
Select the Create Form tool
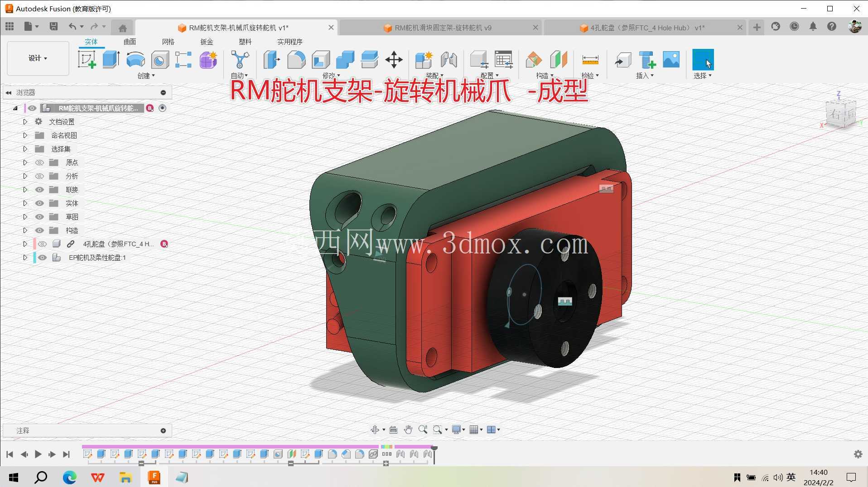pyautogui.click(x=208, y=59)
